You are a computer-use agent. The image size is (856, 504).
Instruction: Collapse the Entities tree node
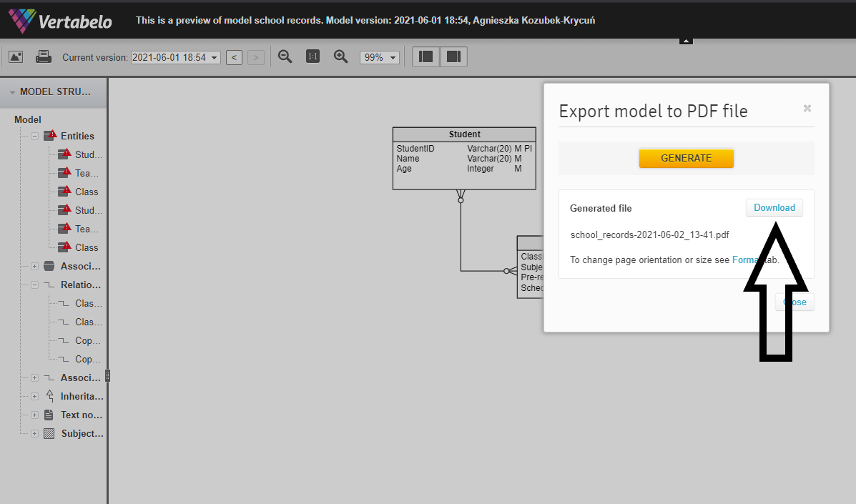(34, 136)
